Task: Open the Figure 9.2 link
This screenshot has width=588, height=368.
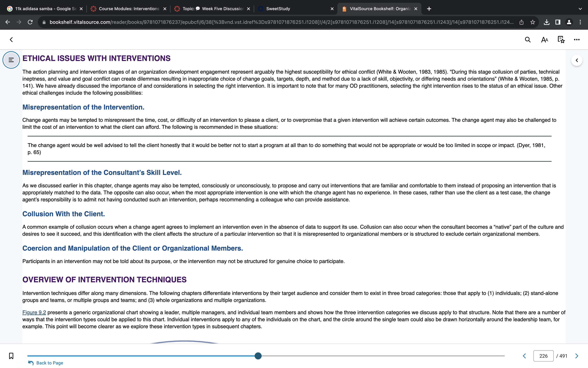Action: pos(34,312)
